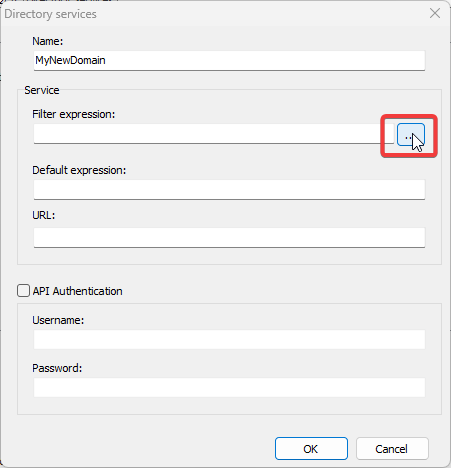Select the Default expression input box
The image size is (451, 468).
(229, 190)
